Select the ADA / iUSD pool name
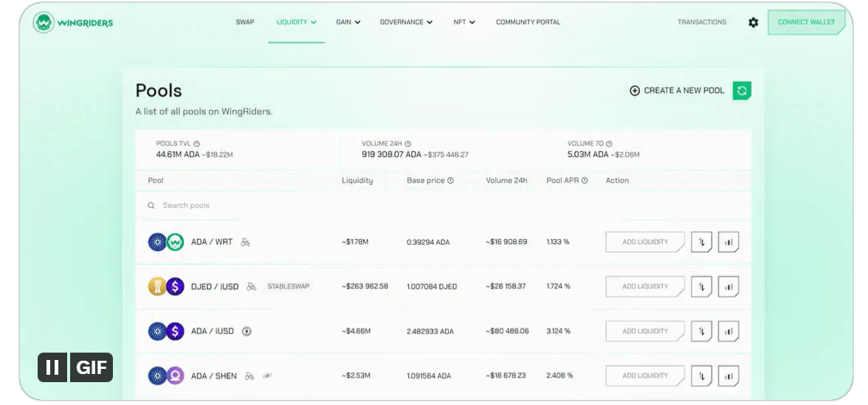 point(213,331)
